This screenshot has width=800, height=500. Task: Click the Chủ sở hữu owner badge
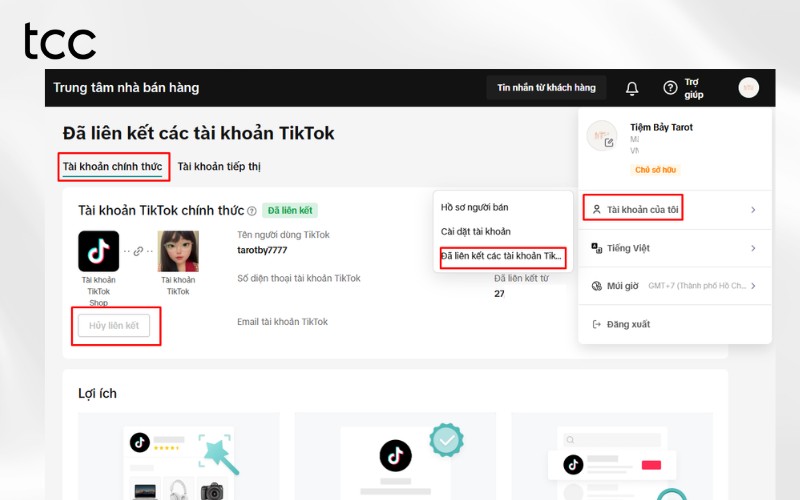656,169
